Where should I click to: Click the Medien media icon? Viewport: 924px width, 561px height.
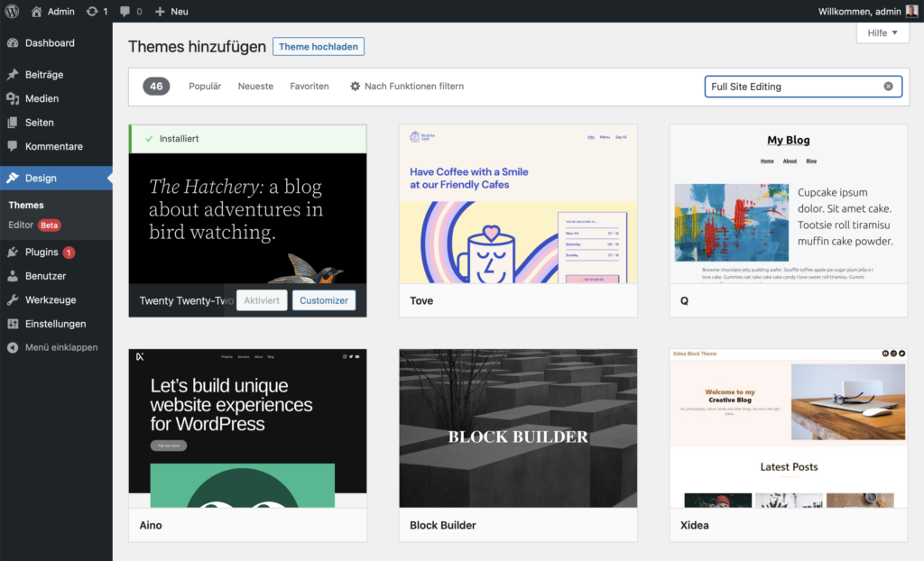pyautogui.click(x=13, y=98)
